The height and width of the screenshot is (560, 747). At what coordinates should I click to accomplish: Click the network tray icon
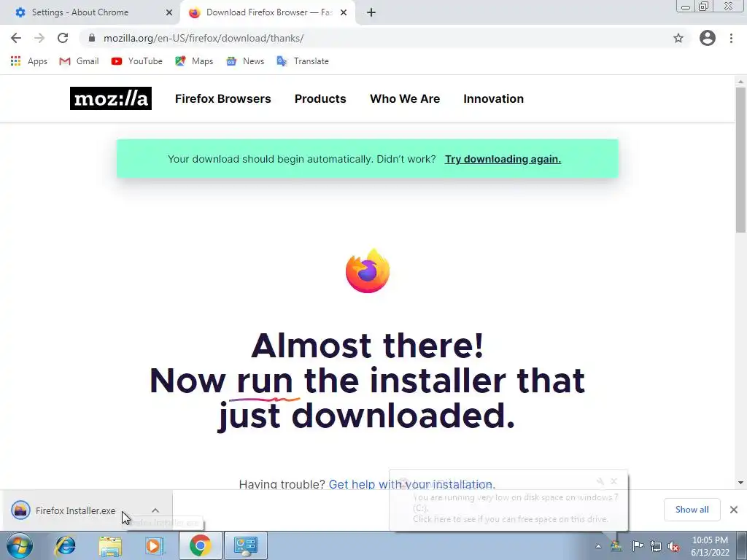click(x=656, y=546)
